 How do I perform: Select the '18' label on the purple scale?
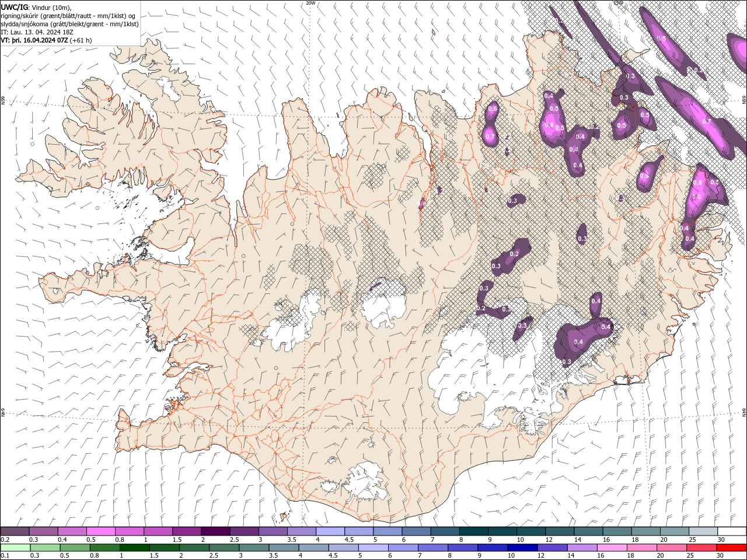pyautogui.click(x=634, y=540)
